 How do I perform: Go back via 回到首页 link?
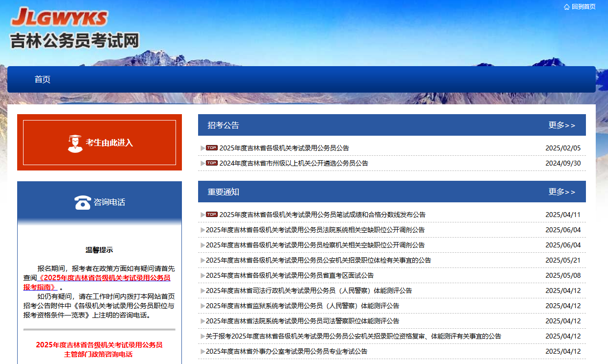(583, 7)
